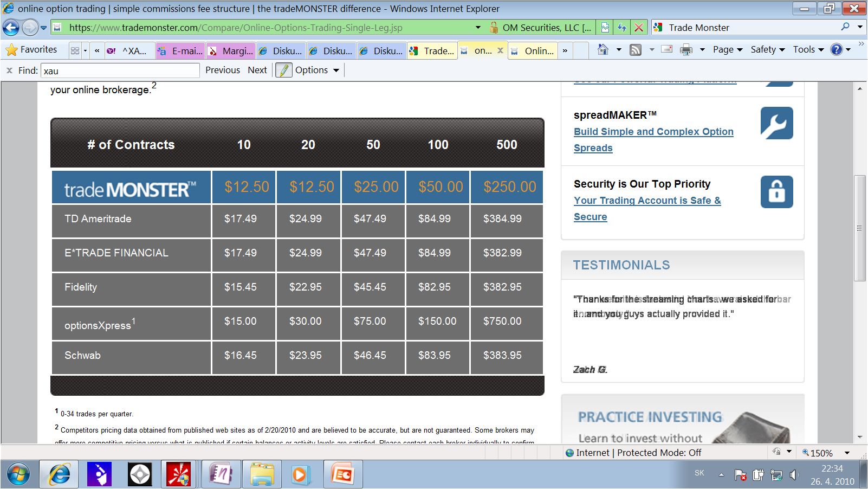Screen dimensions: 868x489
Task: Go to Home page icon
Action: coord(603,50)
